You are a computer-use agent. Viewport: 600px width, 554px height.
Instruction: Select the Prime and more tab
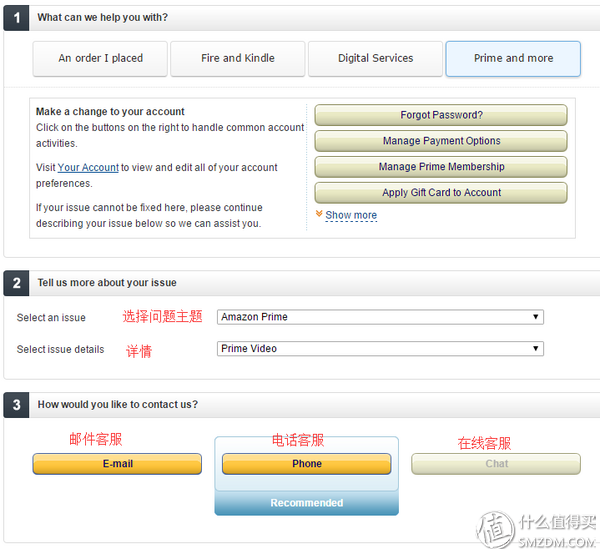point(513,59)
